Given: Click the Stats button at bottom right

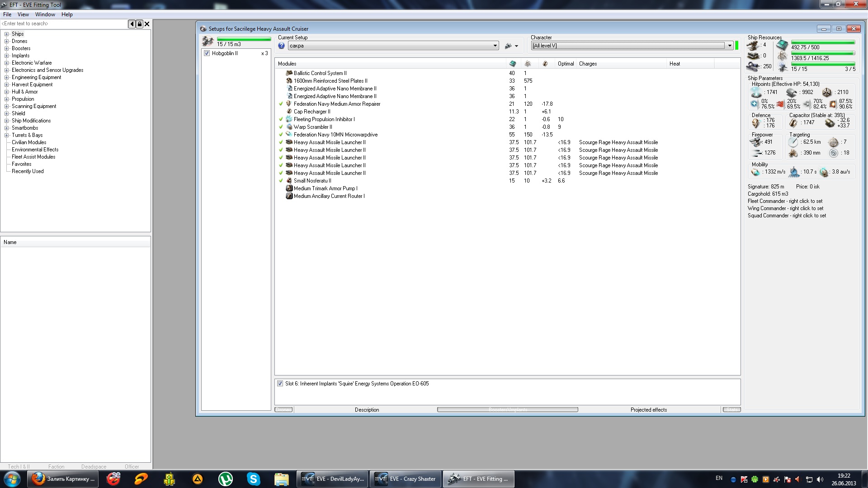Looking at the screenshot, I should point(731,410).
